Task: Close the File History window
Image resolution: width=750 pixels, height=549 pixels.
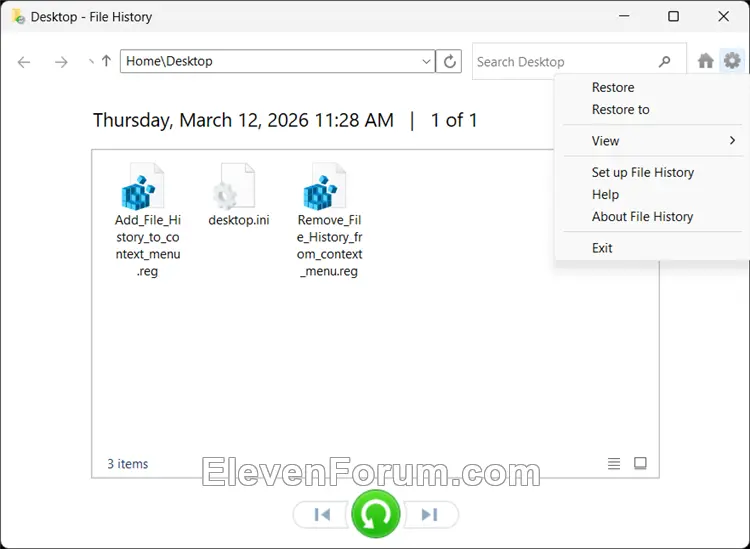Action: [723, 16]
